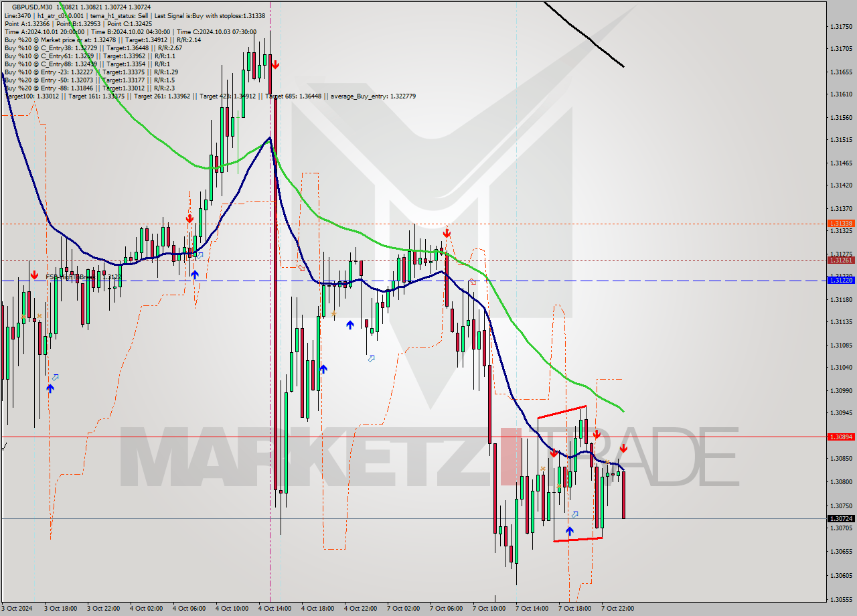Click the blue buy arrow between the red trendlines
The height and width of the screenshot is (616, 857).
click(x=569, y=532)
